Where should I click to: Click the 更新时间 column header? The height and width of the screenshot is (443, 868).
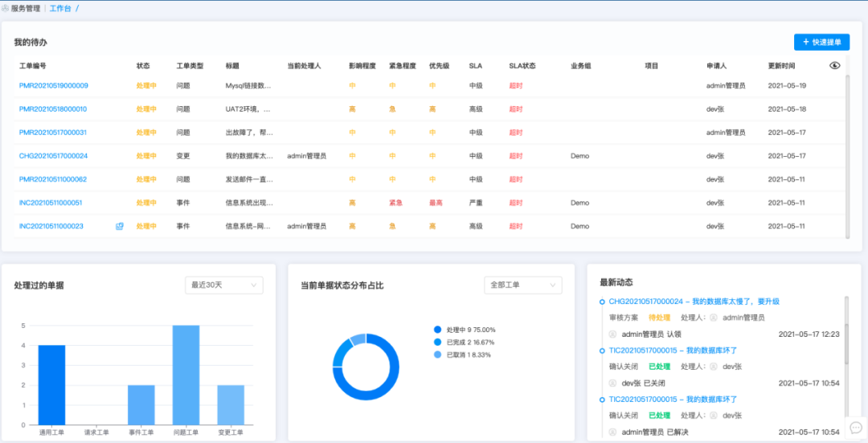click(782, 66)
